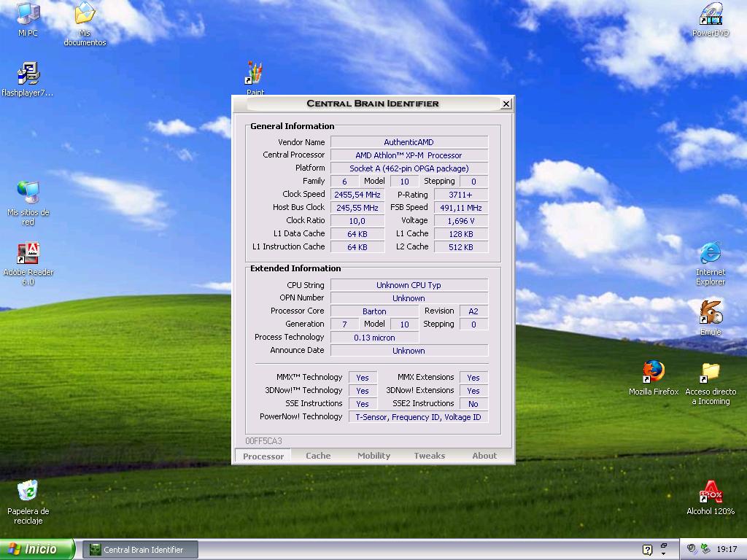
Task: Open the Mozilla Firefox shortcut
Action: 654,373
